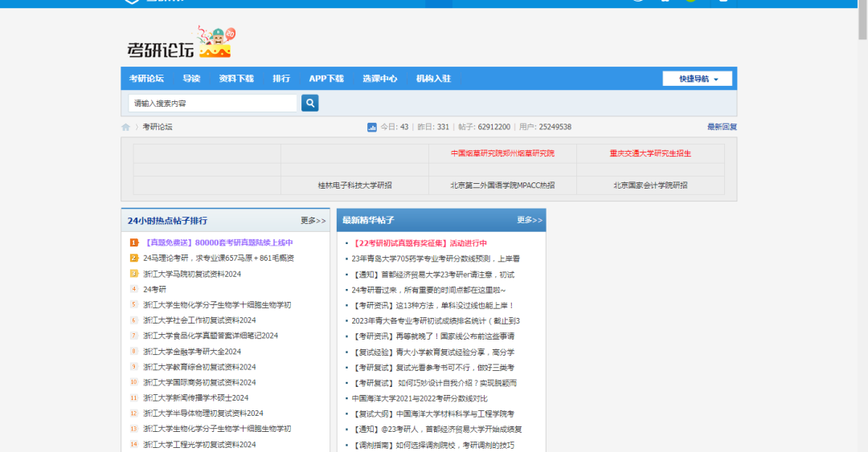Open post 【复试经验】青大小学教育复试经验分享

[433, 352]
